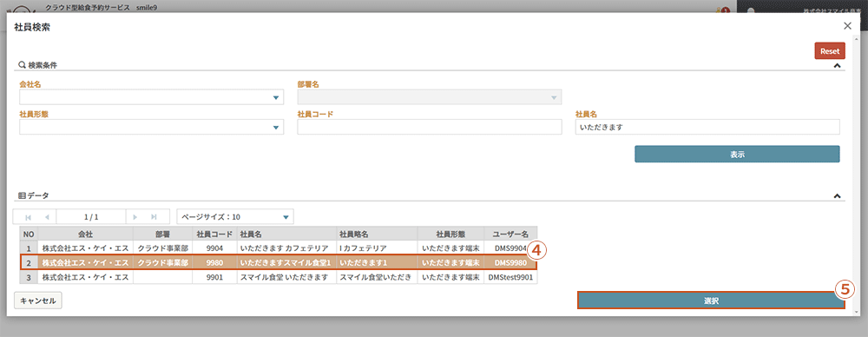Click the red Reset button

(830, 51)
